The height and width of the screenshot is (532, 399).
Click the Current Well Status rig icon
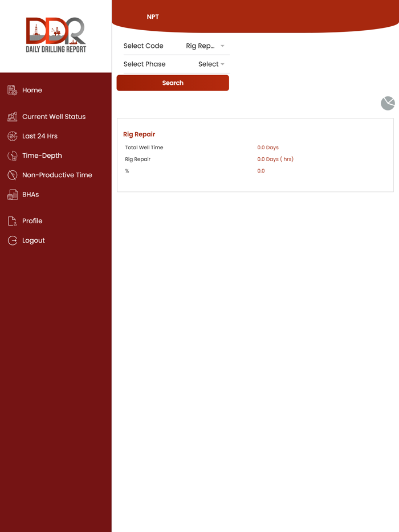click(x=12, y=117)
